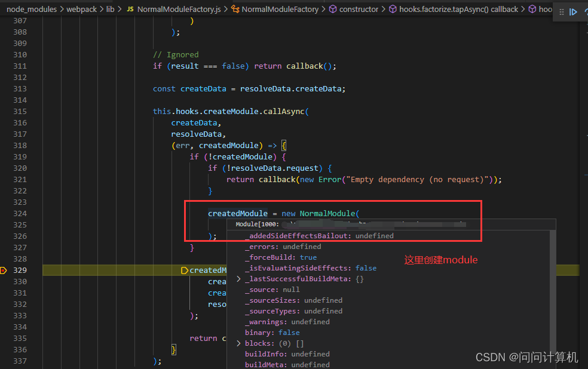
Task: Click the current-line debug arrow before createdM
Action: [x=184, y=270]
